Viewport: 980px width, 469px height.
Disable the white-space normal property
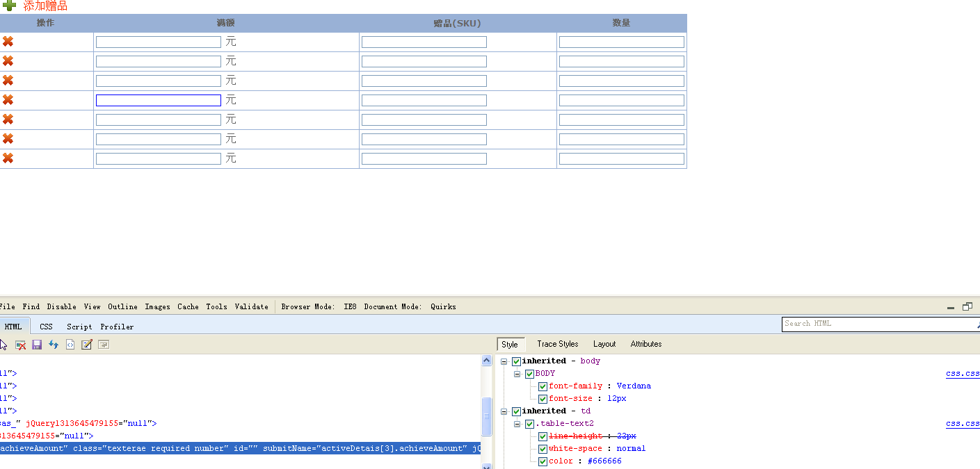click(543, 449)
